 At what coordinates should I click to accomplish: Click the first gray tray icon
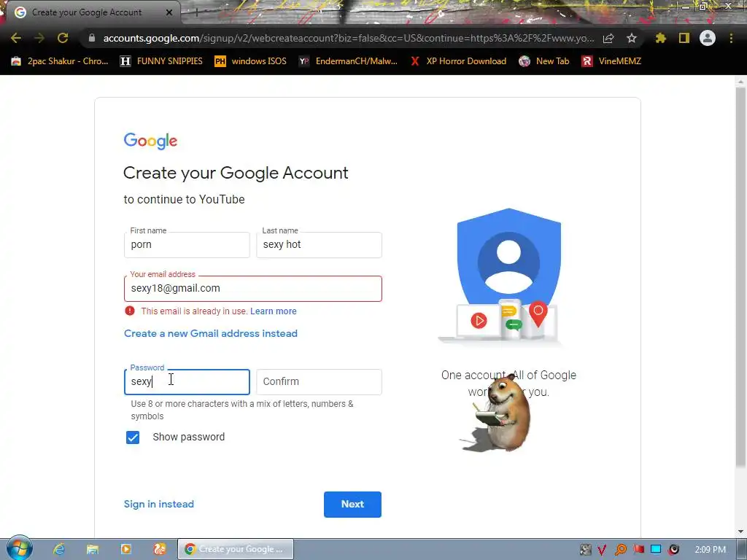(586, 550)
